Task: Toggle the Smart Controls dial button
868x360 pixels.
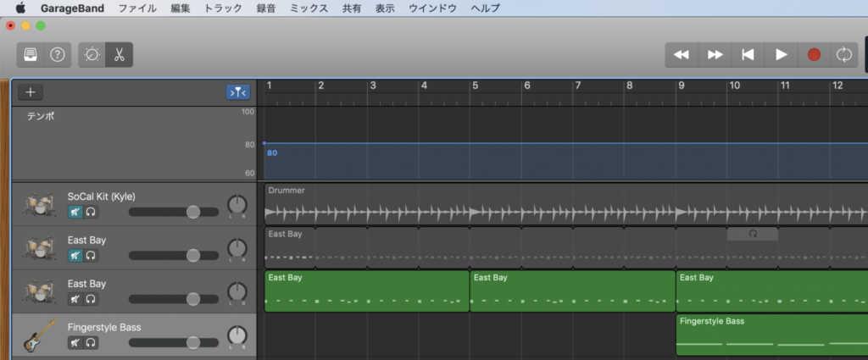Action: pos(92,55)
